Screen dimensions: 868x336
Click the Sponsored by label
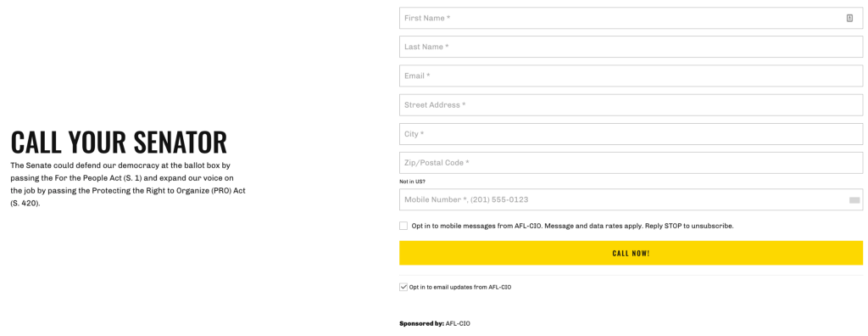[x=421, y=323]
